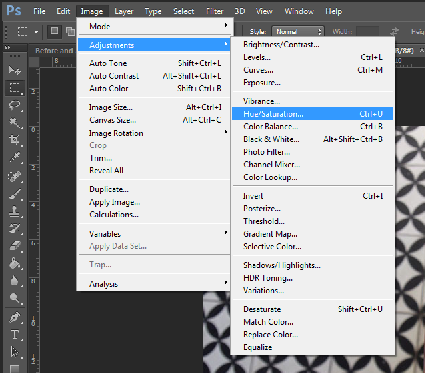Open the Window menu
The image size is (425, 373).
(299, 11)
